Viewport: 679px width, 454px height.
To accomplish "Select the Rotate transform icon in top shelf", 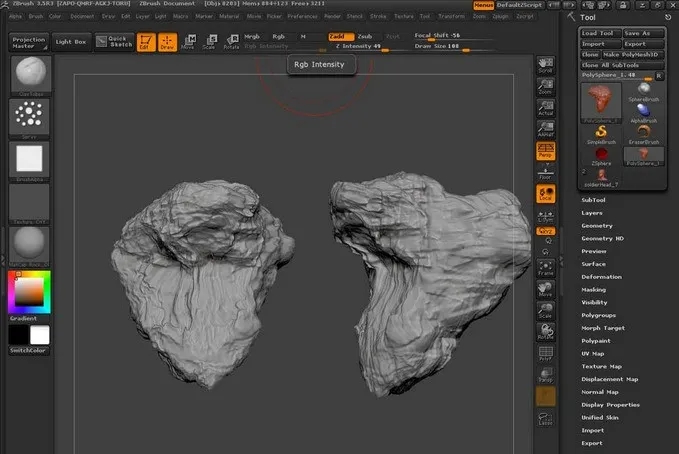I will (231, 42).
